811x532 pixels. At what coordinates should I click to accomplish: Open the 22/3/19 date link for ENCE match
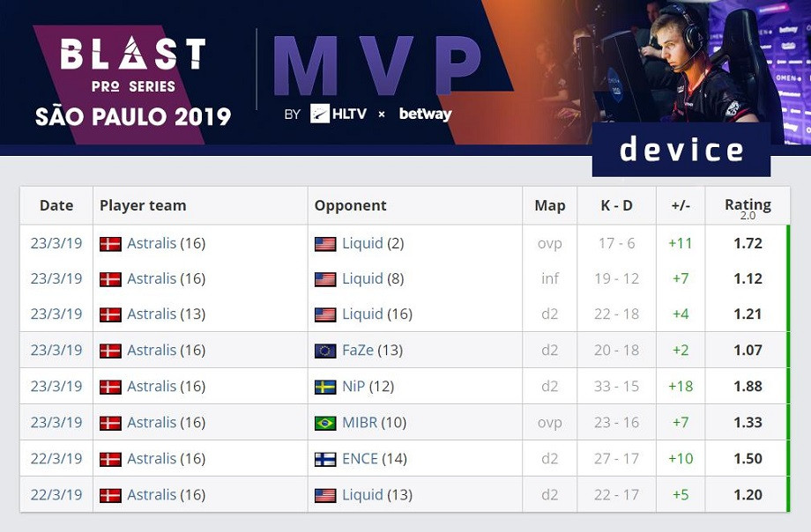[56, 459]
